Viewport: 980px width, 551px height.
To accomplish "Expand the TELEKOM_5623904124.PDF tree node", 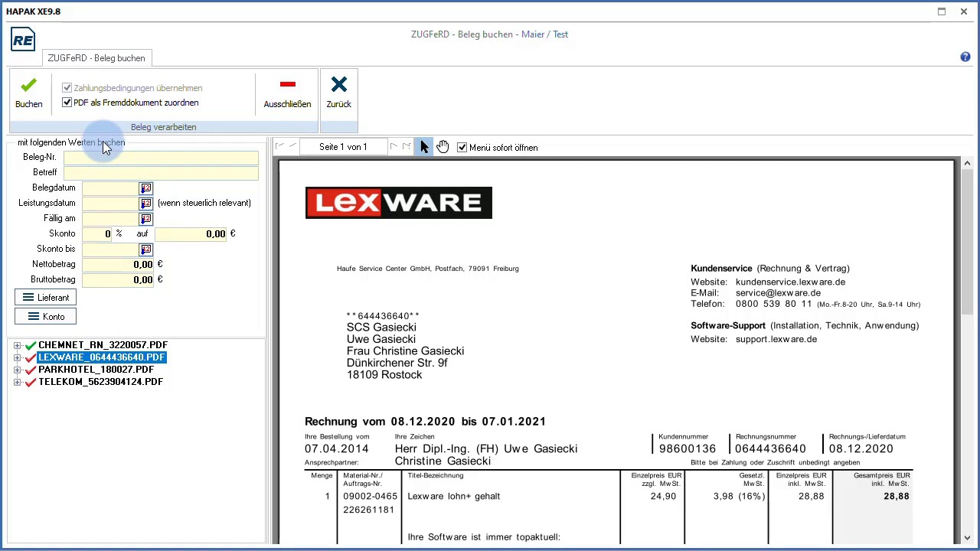I will (17, 382).
